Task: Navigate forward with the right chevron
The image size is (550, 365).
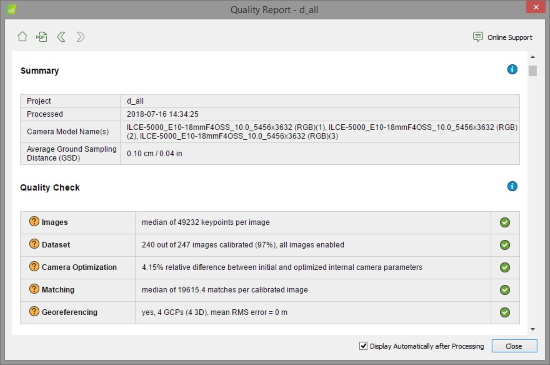Action: click(x=81, y=37)
